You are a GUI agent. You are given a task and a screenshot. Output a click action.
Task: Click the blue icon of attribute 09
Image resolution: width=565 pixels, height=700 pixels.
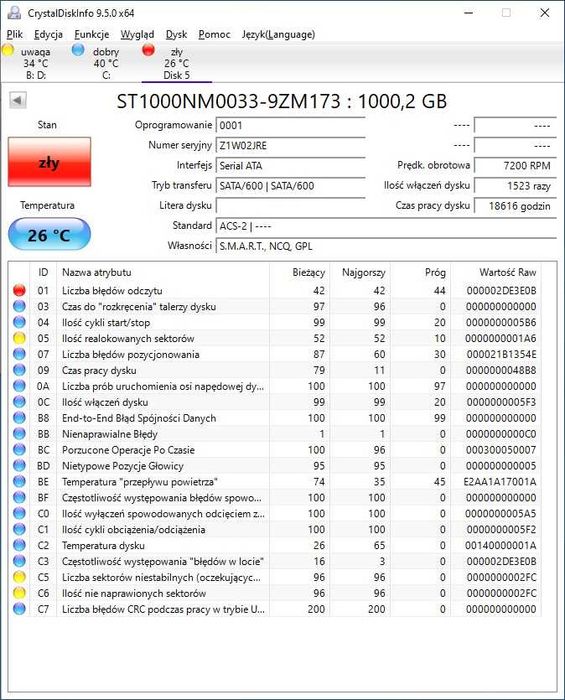point(19,370)
